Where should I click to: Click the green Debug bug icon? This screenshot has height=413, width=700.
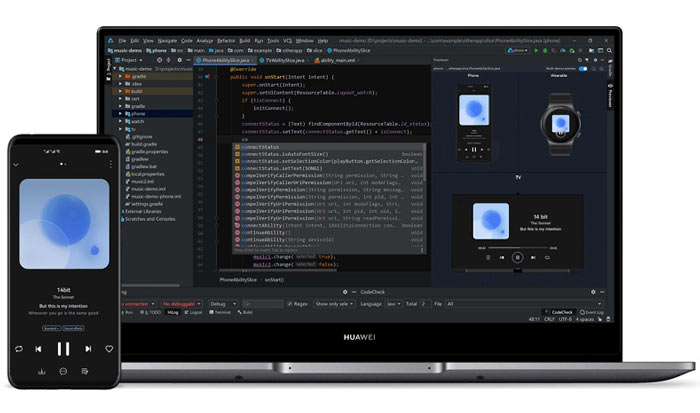tap(545, 50)
